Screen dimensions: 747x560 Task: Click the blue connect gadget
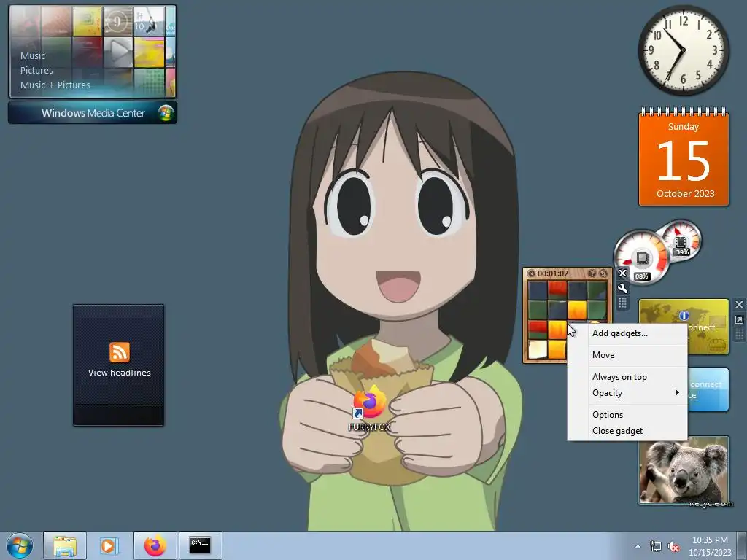click(708, 389)
